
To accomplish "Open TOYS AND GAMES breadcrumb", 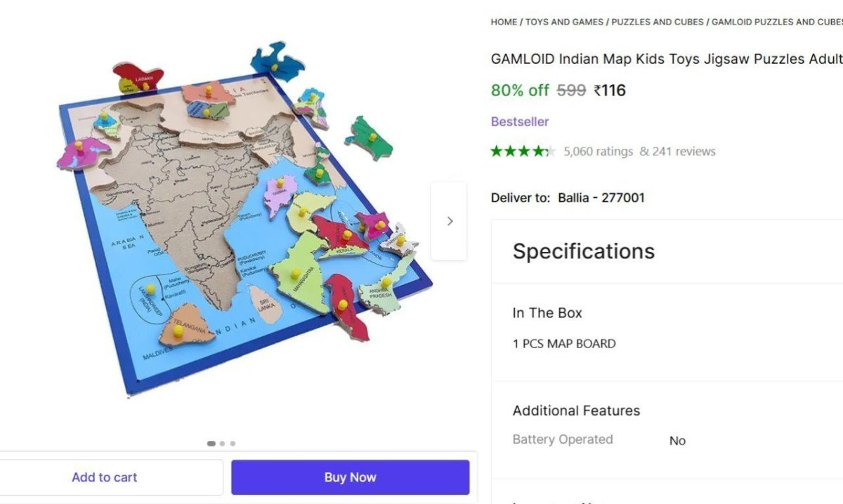I will tap(565, 22).
